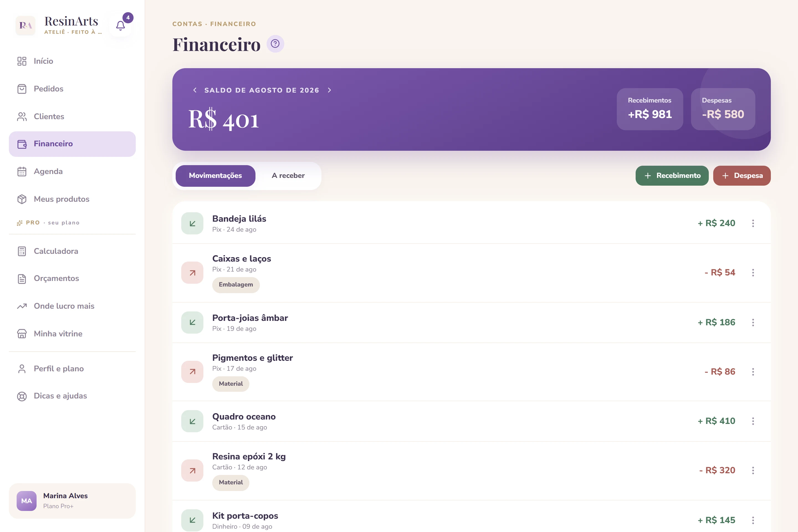Switch to the A receber tab
The width and height of the screenshot is (798, 532).
(x=288, y=176)
